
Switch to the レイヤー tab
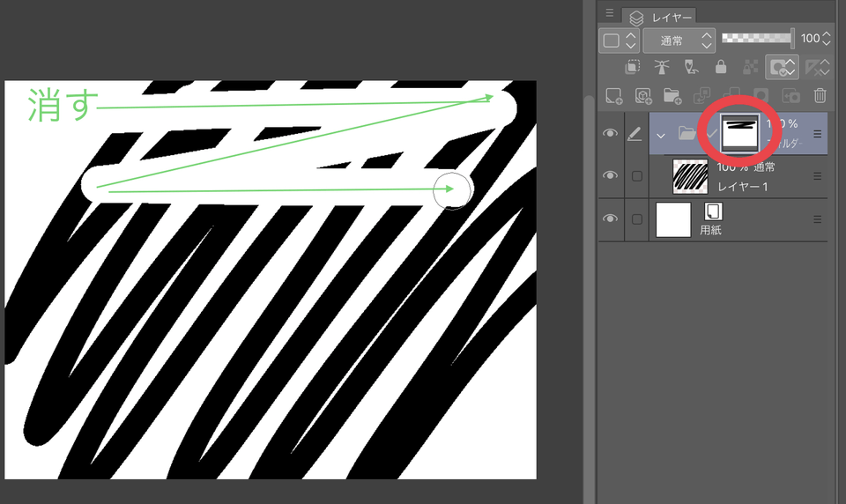660,18
